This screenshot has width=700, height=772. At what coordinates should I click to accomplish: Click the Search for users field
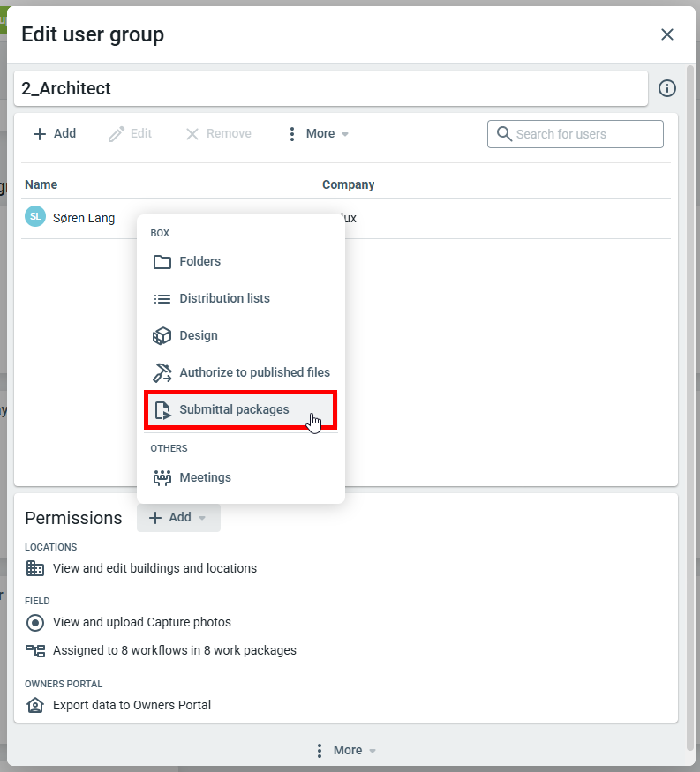coord(583,134)
